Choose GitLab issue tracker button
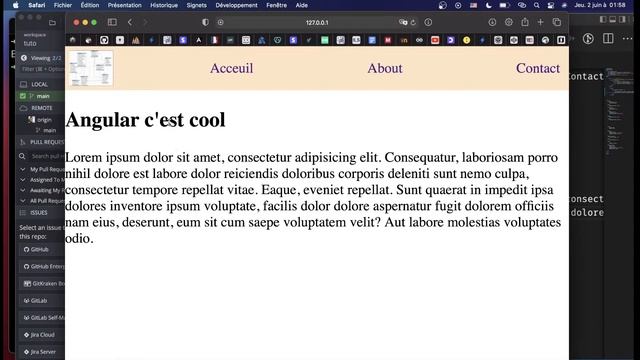 [x=42, y=300]
